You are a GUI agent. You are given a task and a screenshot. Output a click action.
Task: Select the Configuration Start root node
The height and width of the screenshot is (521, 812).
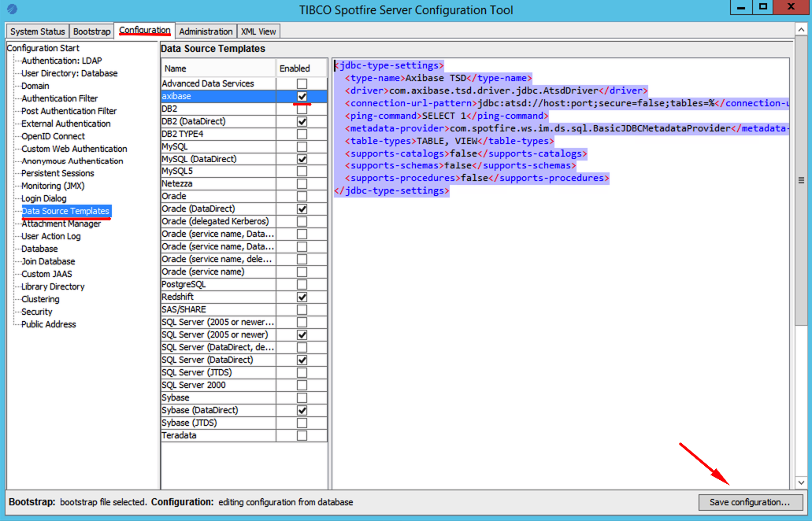[43, 48]
